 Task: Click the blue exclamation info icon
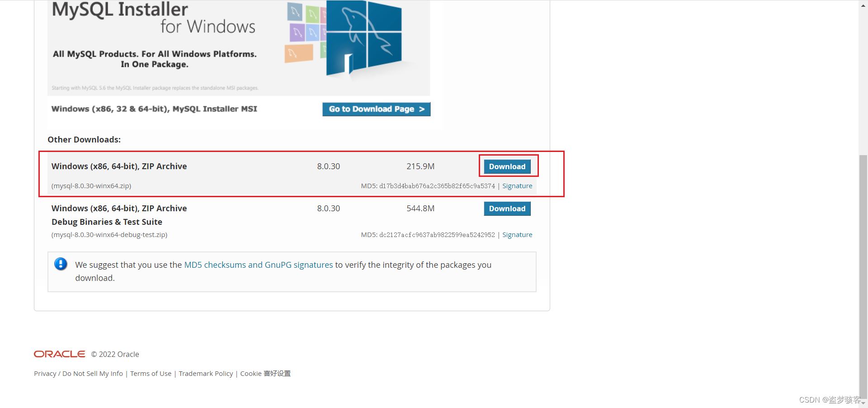point(61,264)
